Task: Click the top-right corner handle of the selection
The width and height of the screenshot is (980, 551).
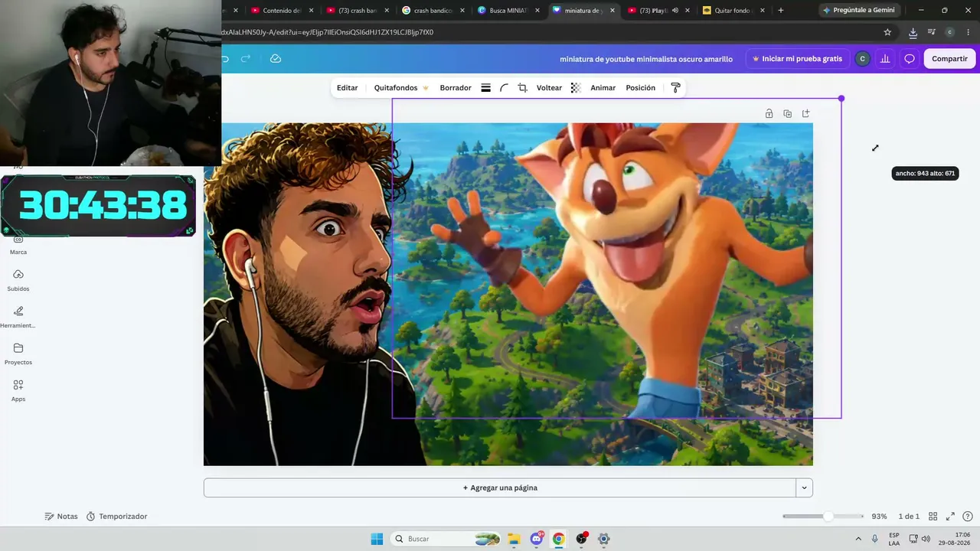Action: point(841,99)
